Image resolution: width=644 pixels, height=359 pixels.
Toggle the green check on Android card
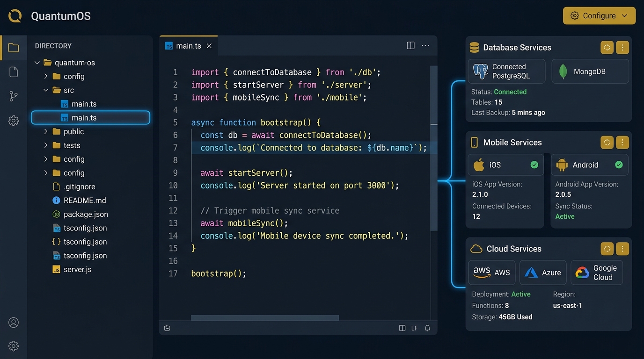[x=619, y=165]
